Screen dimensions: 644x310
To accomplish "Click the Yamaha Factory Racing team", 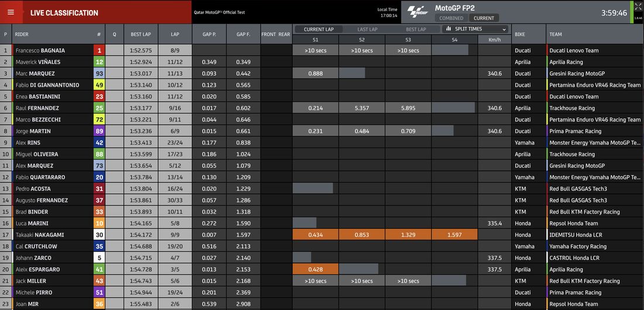I will coord(578,246).
